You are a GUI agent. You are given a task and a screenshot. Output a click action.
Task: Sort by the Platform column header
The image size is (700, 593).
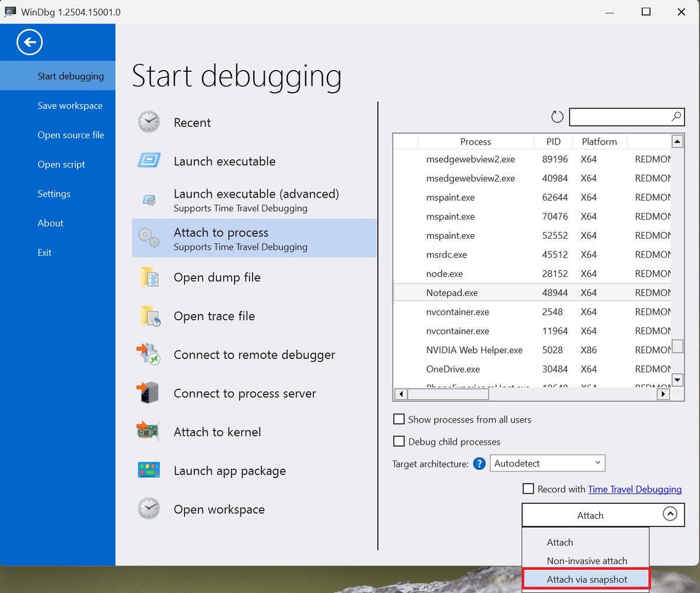[599, 141]
